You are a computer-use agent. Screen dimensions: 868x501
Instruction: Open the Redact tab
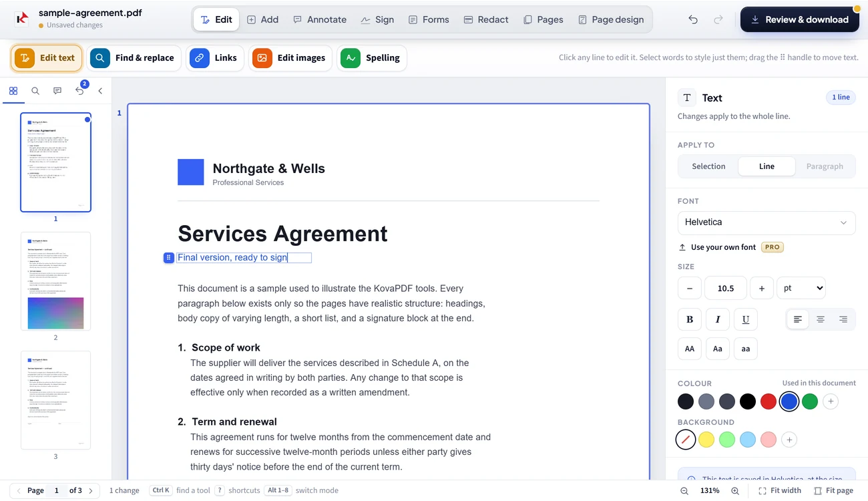486,19
